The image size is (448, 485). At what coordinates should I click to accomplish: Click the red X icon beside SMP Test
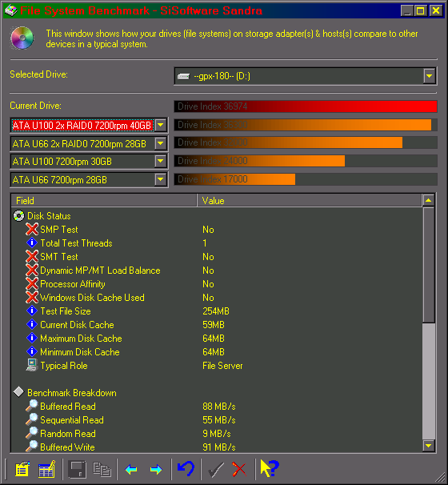pos(32,229)
